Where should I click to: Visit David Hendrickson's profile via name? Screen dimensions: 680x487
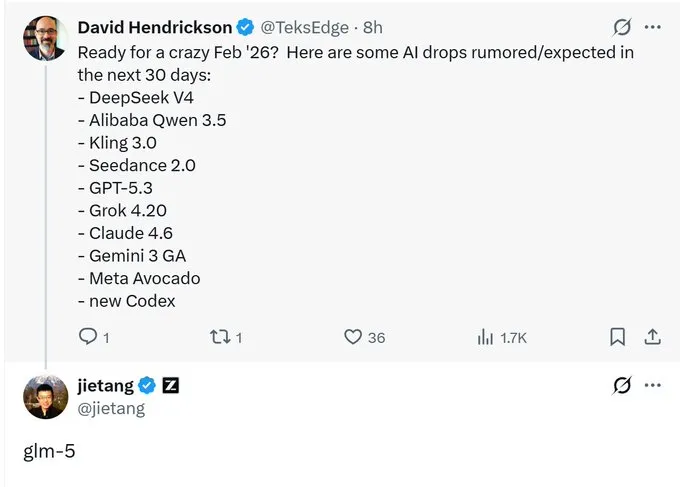153,27
